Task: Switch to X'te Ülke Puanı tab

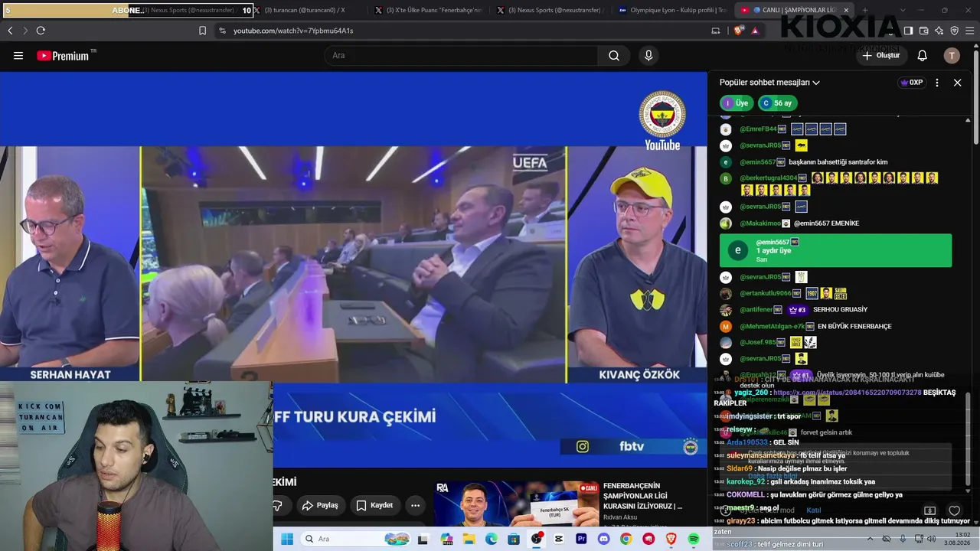Action: click(428, 10)
